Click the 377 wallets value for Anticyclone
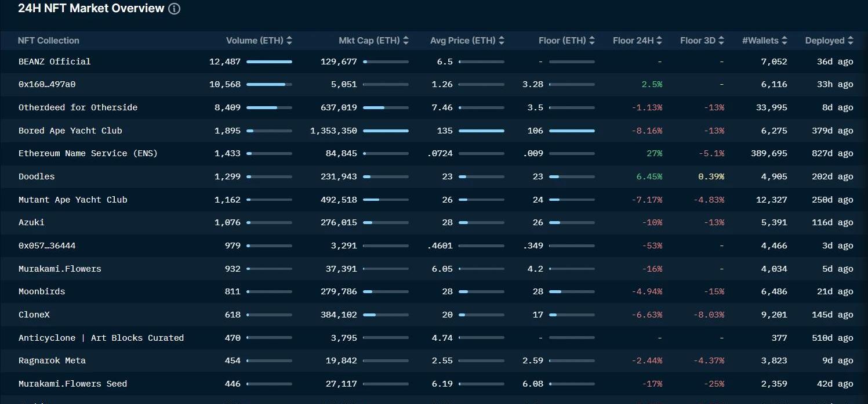 pyautogui.click(x=779, y=338)
